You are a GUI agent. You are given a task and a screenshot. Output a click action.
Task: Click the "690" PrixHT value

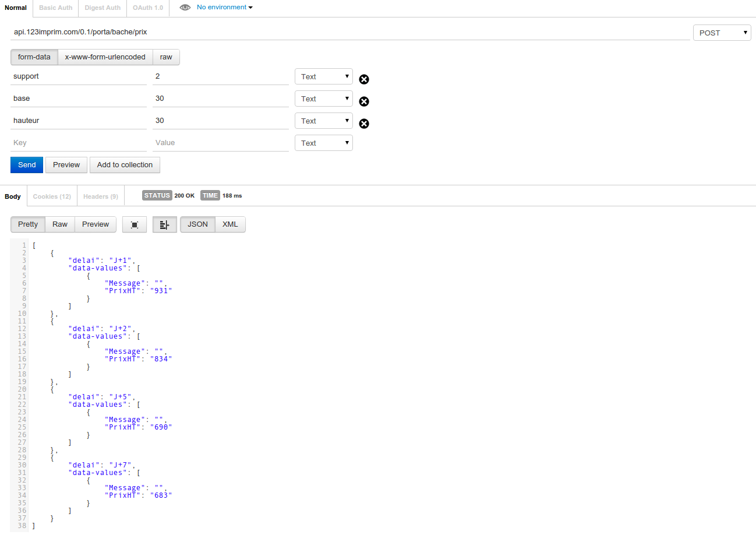pos(161,427)
